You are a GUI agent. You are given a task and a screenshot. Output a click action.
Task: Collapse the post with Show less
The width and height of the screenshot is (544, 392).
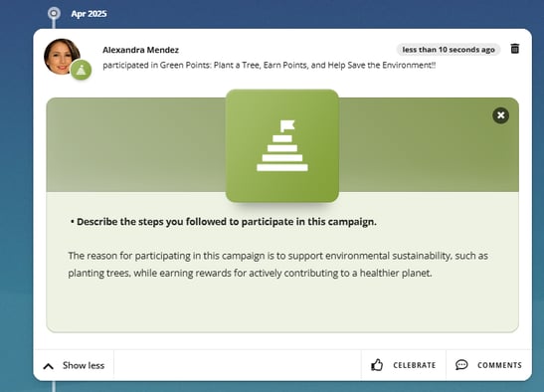point(74,365)
